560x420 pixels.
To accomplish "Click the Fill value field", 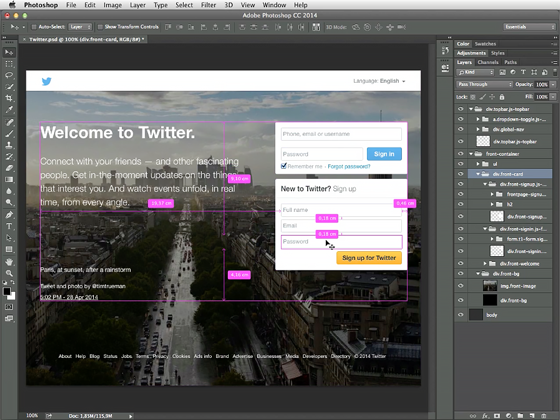I will click(541, 97).
